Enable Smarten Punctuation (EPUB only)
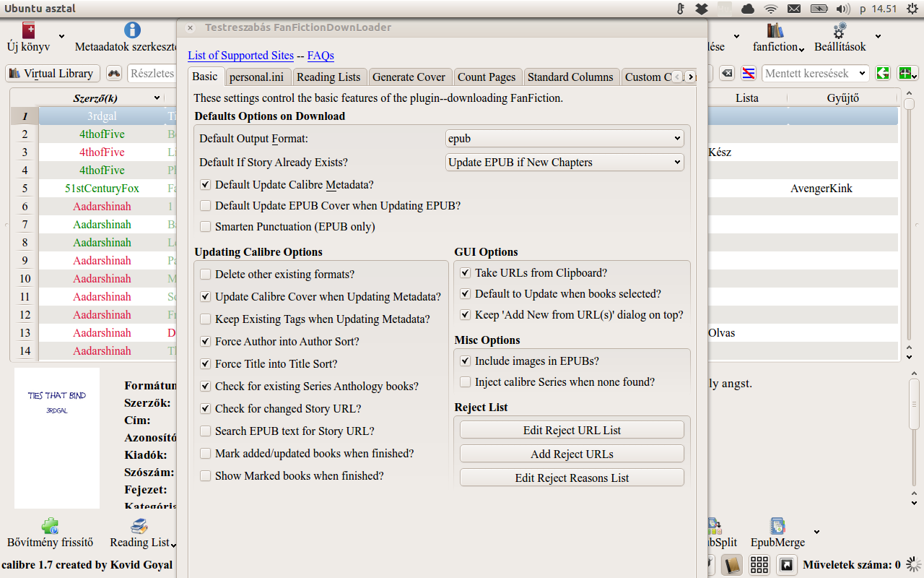Screen dimensions: 924x578 pos(206,227)
